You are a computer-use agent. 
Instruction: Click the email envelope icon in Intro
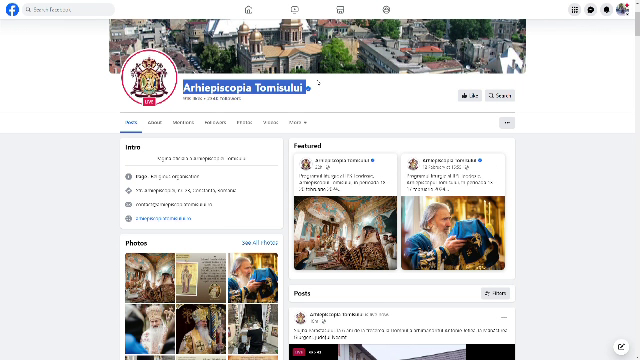pyautogui.click(x=129, y=204)
